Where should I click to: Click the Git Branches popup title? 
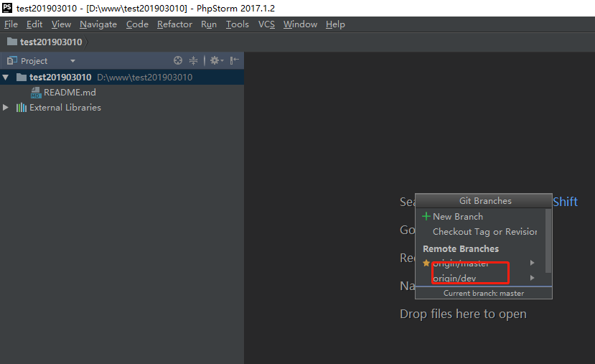pos(485,201)
